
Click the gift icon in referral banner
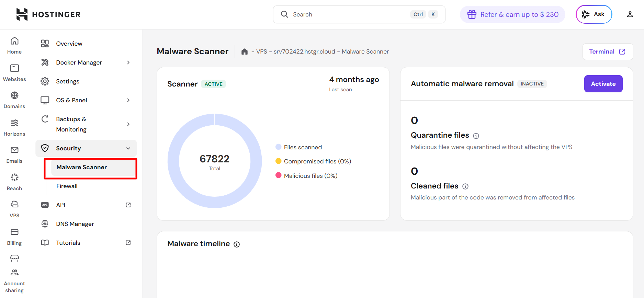[x=472, y=14]
